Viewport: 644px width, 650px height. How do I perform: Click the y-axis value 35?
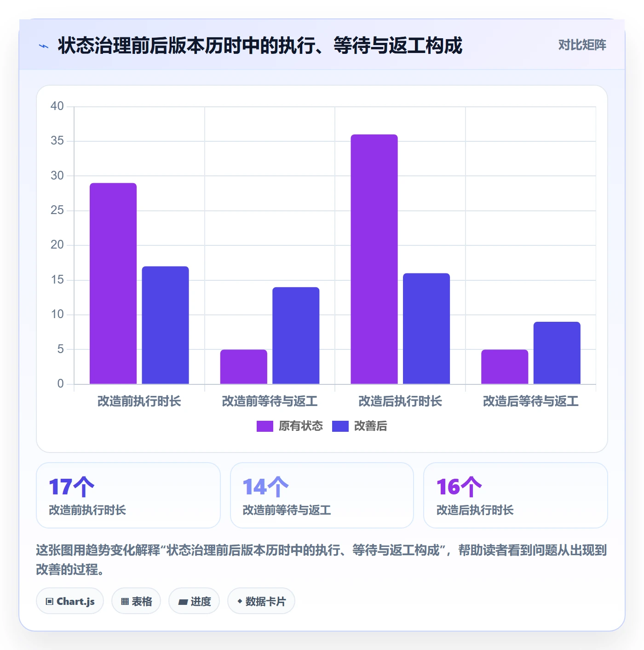57,141
